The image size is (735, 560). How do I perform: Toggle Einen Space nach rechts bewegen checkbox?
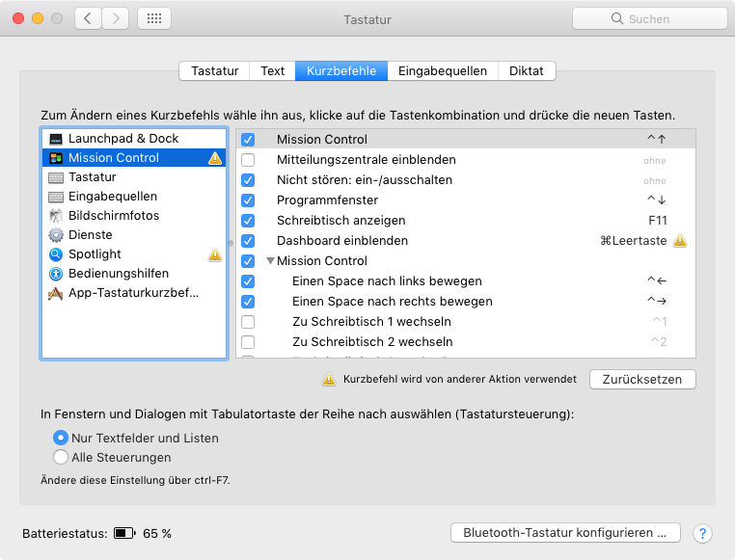click(x=248, y=302)
